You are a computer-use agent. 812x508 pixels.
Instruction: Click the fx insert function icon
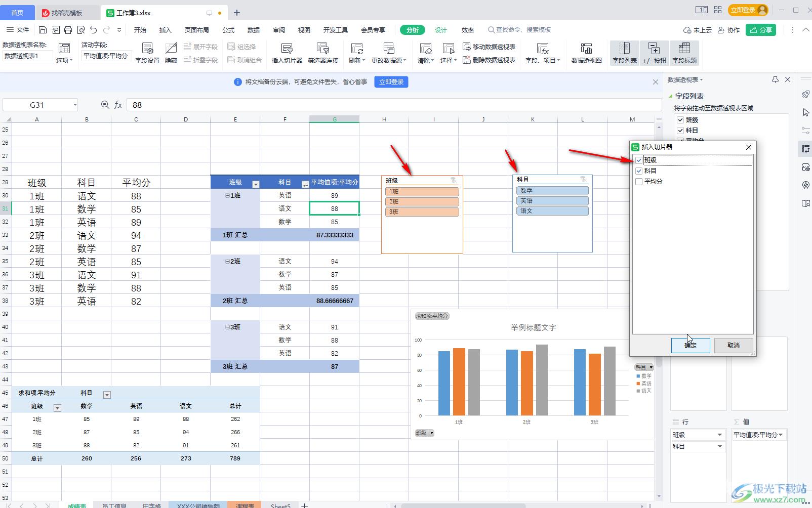pos(118,105)
